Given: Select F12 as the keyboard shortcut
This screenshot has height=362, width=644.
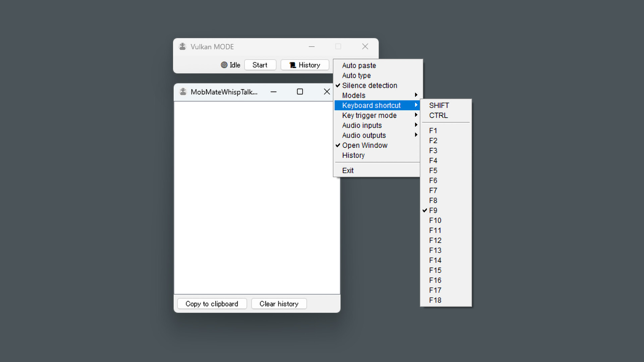Looking at the screenshot, I should point(435,240).
